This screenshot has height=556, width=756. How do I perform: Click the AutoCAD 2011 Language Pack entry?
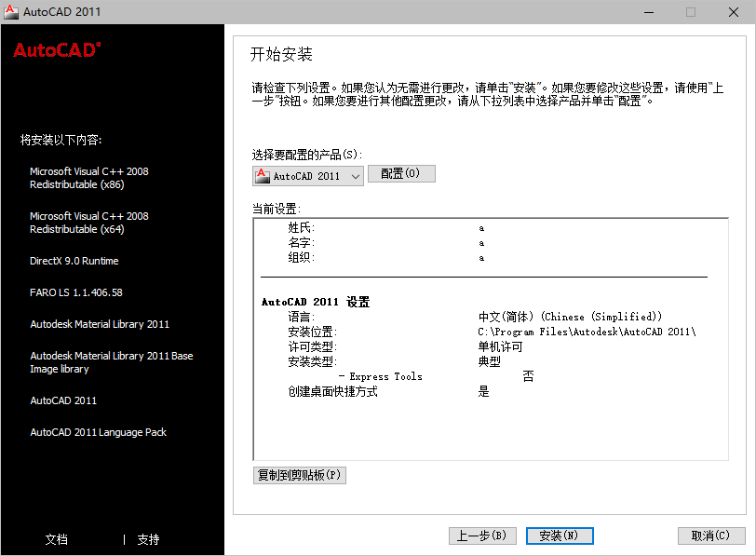98,431
